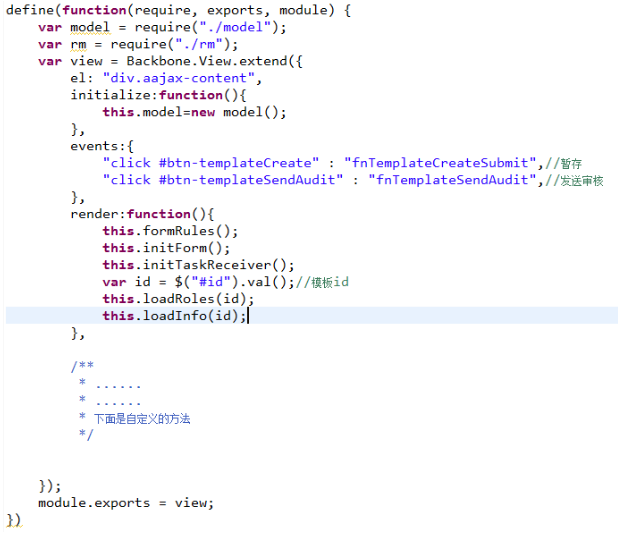Click the text 'var rm = require("./rm");'
618x535 pixels.
tap(138, 44)
